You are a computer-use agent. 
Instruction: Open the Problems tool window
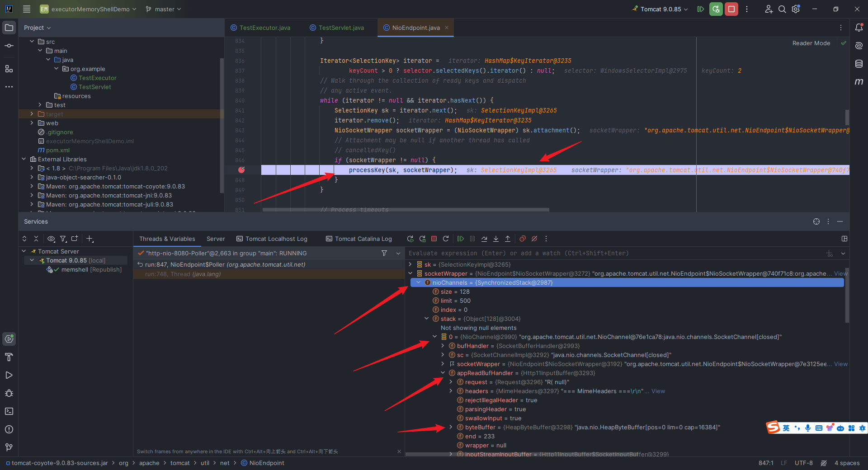(x=9, y=429)
